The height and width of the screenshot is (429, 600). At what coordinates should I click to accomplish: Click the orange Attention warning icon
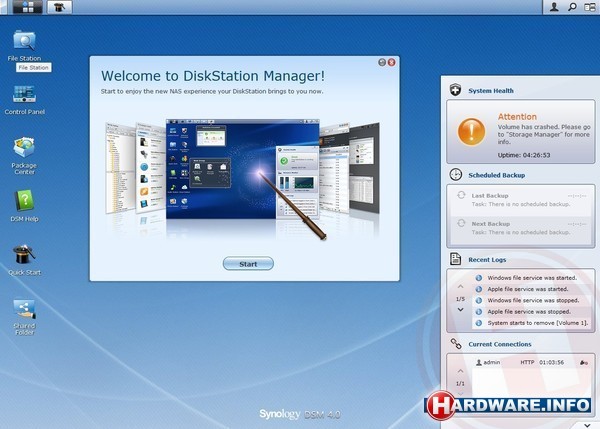point(471,132)
